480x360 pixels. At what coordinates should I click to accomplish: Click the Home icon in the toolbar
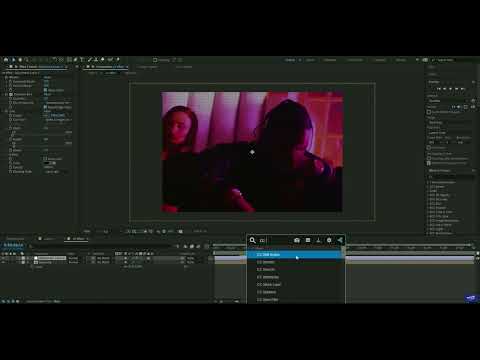(x=6, y=60)
